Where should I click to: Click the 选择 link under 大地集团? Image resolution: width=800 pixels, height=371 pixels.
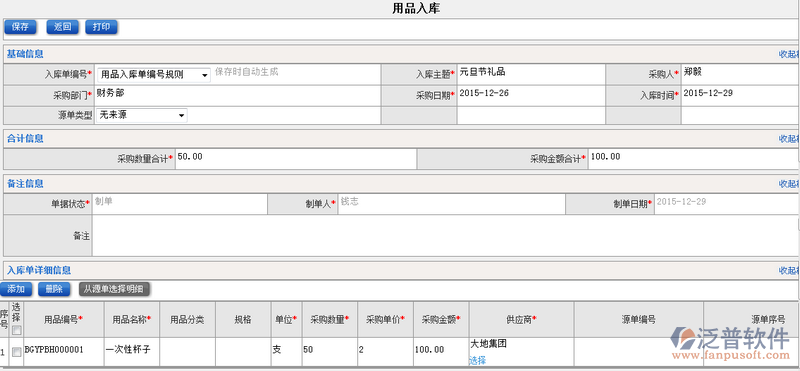click(x=478, y=360)
